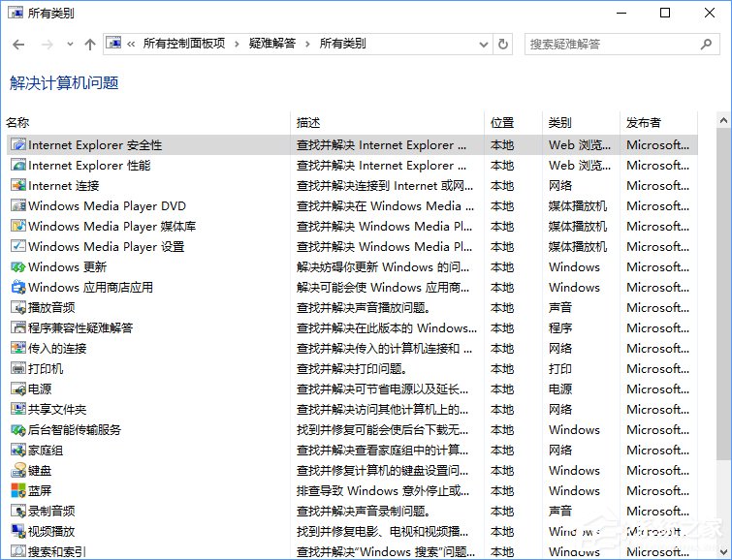Refresh the address bar location
Screen dimensions: 732x560
click(x=503, y=45)
